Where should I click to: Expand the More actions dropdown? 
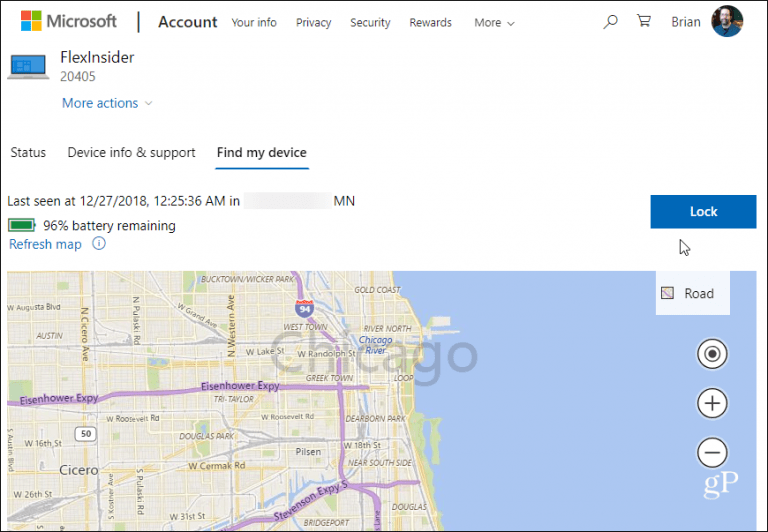107,103
